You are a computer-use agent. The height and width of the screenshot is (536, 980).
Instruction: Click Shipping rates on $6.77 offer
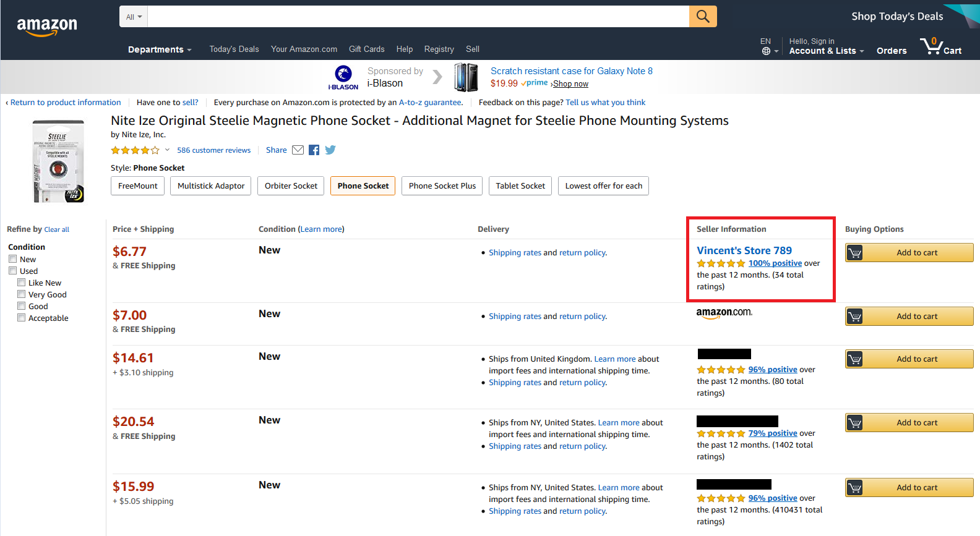tap(515, 253)
